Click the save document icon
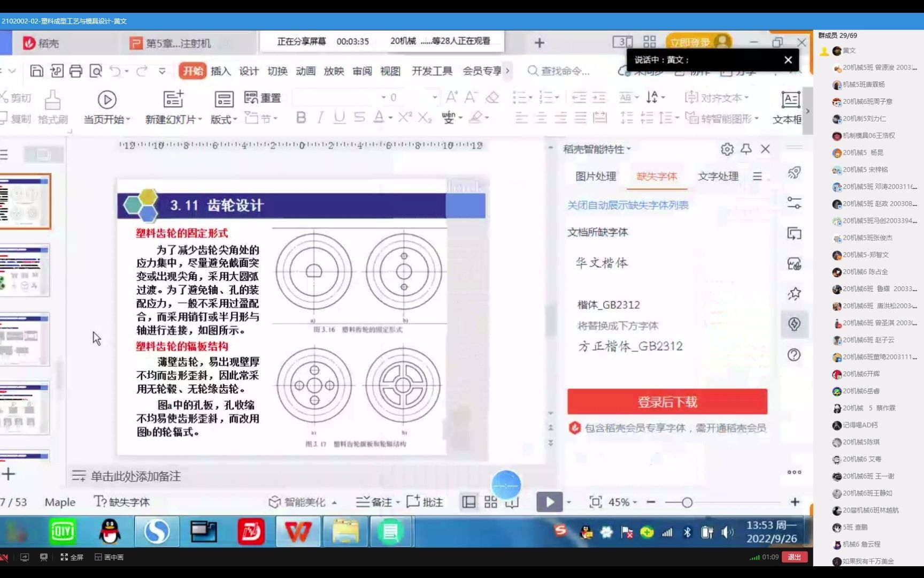 pyautogui.click(x=37, y=71)
